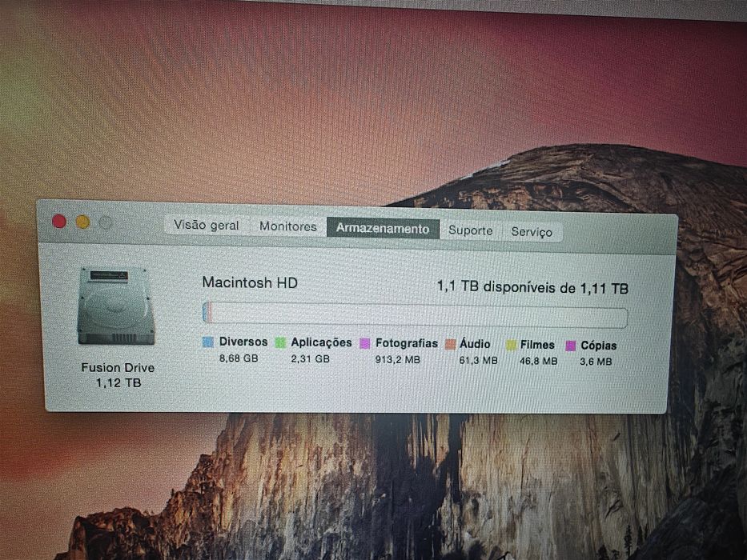
Task: Click the Aplicações legend label
Action: tap(322, 342)
